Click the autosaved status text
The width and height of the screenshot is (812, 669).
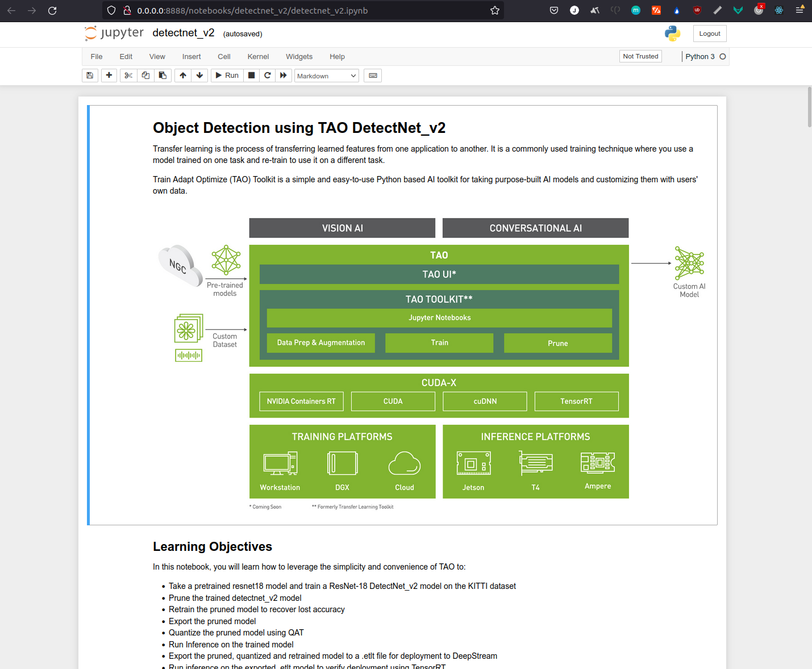point(243,34)
